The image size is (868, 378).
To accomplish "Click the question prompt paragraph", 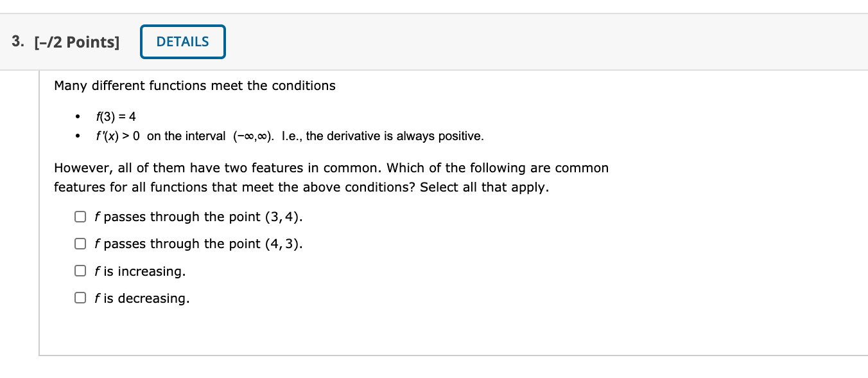I will pyautogui.click(x=331, y=177).
